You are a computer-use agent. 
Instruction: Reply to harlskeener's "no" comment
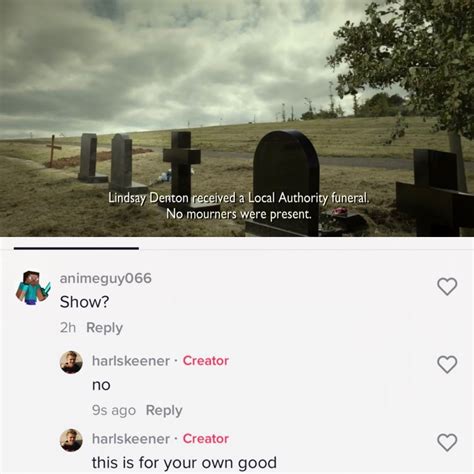click(164, 410)
